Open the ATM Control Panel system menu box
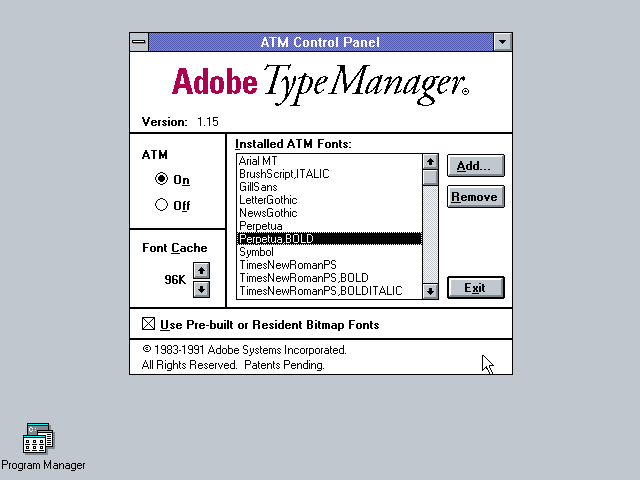The width and height of the screenshot is (640, 480). pos(139,42)
